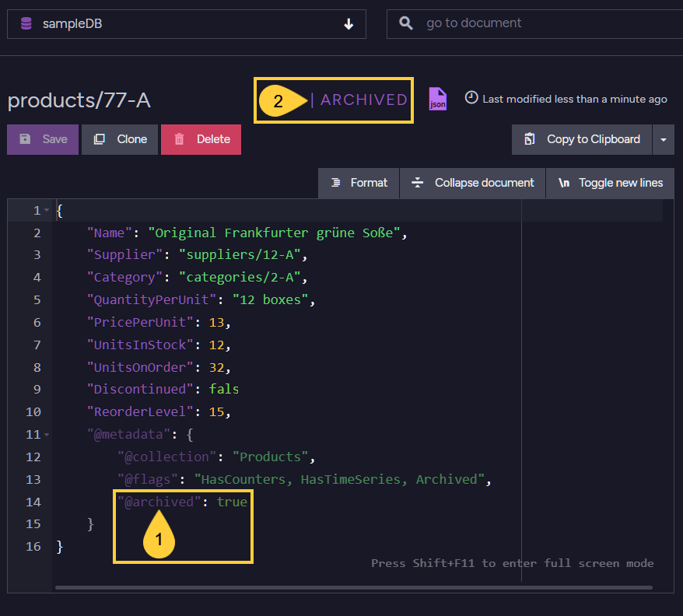683x616 pixels.
Task: Click the indent icon on the Format button
Action: 335,183
